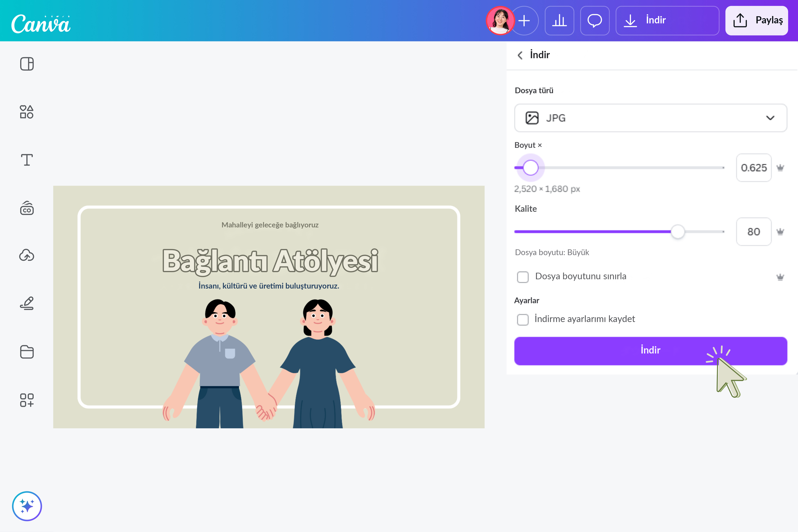Enable Dosya boyutunu sınırla checkbox
The width and height of the screenshot is (798, 532).
pos(523,277)
